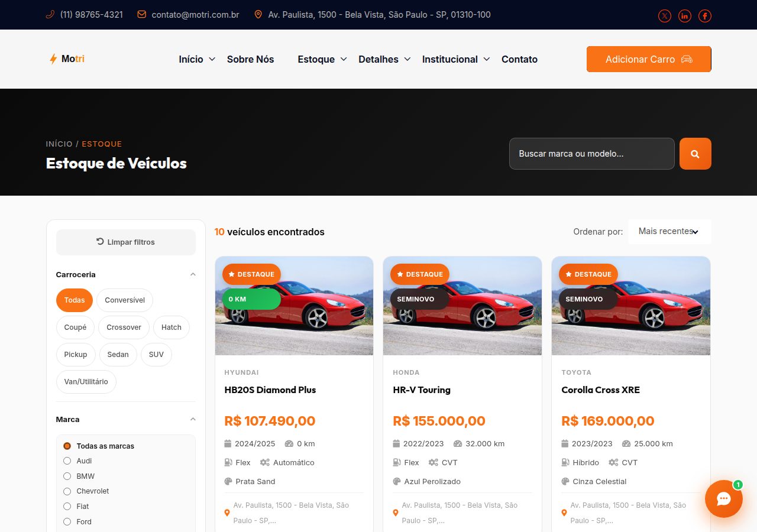Click the 'Limpar filtros' button

click(126, 242)
